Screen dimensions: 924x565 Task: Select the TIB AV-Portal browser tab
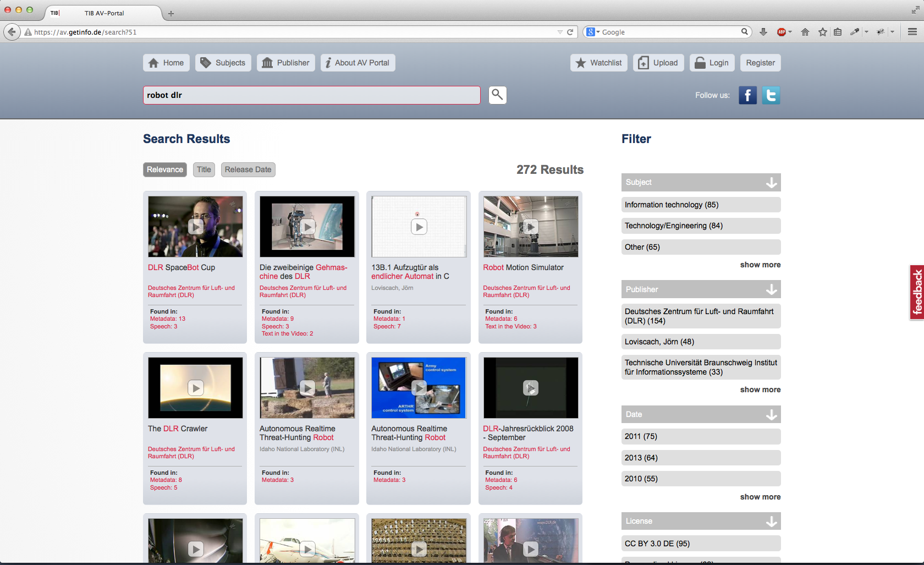coord(104,13)
